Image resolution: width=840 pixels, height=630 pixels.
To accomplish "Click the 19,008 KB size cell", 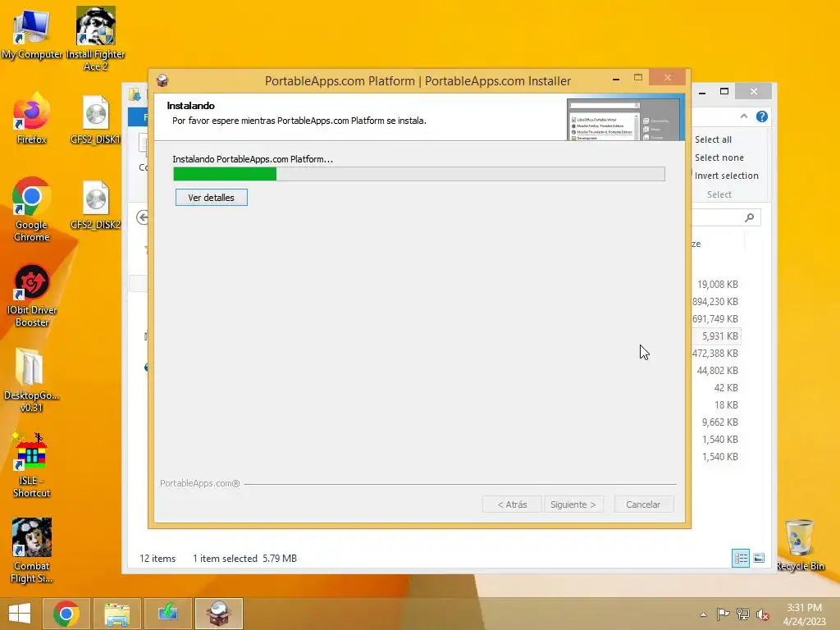I will click(717, 284).
